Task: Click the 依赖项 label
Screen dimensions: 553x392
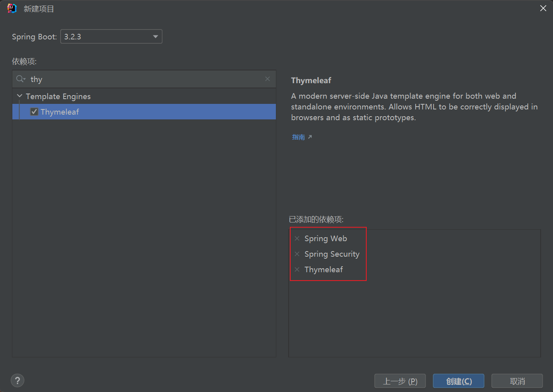Action: click(x=24, y=61)
